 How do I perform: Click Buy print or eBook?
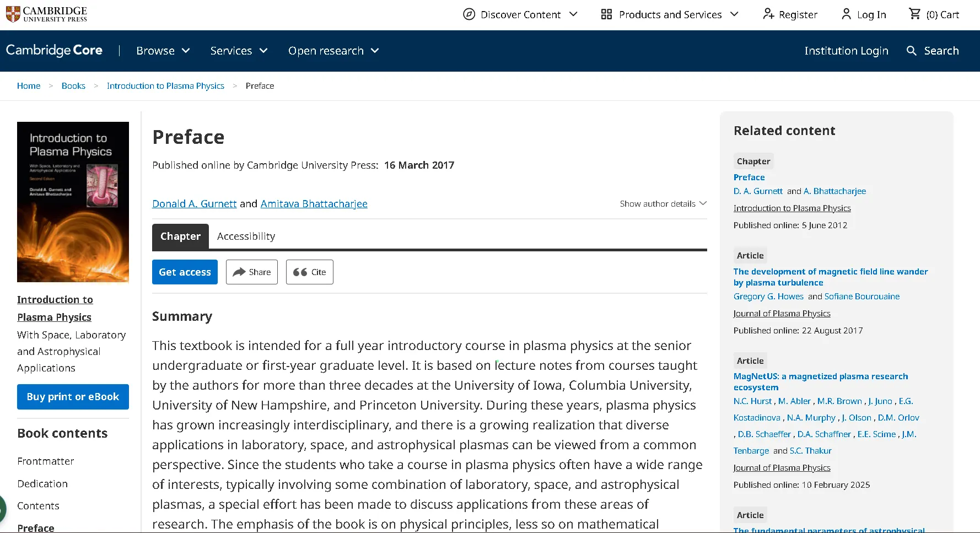pyautogui.click(x=73, y=397)
